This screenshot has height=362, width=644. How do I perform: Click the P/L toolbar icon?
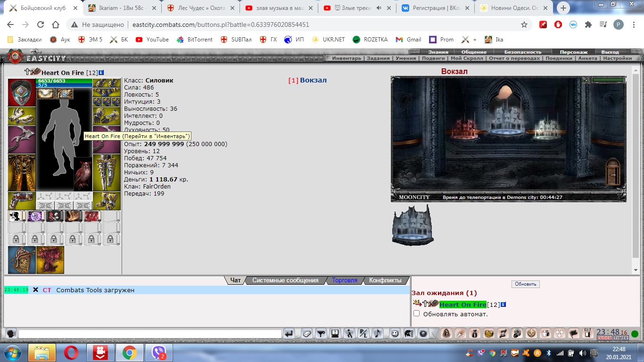pyautogui.click(x=363, y=334)
